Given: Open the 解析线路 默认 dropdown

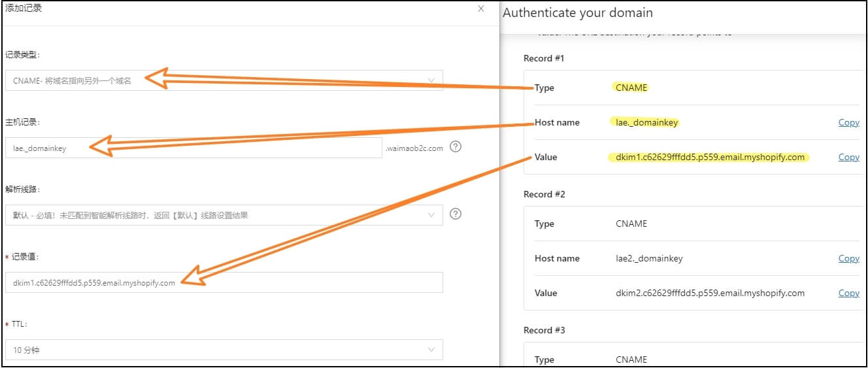Looking at the screenshot, I should pos(224,215).
